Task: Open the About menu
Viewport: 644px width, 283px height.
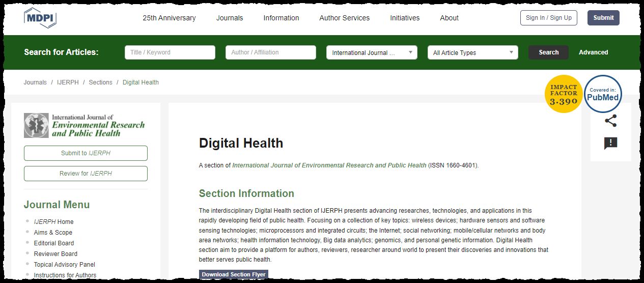Action: tap(449, 18)
